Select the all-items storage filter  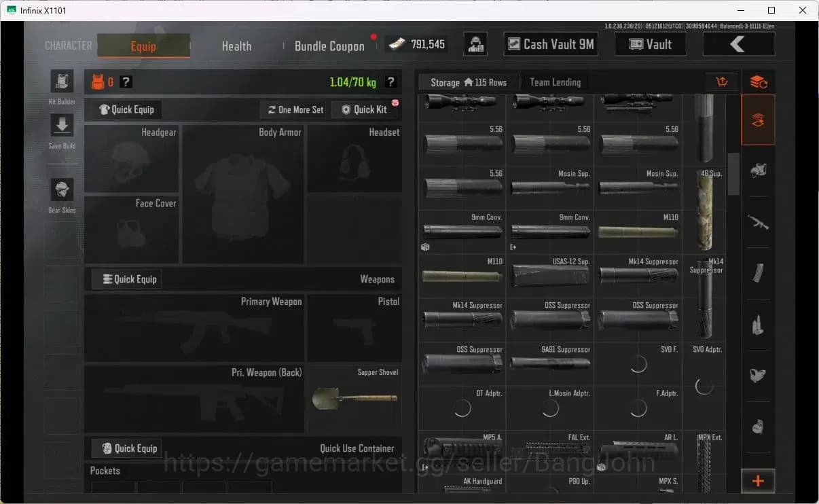click(759, 120)
